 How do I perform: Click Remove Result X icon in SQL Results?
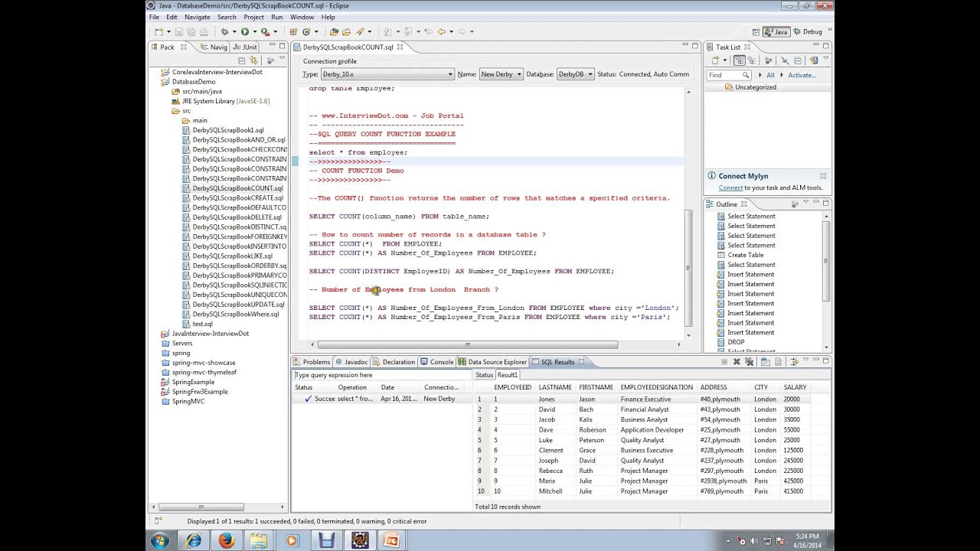pos(737,362)
